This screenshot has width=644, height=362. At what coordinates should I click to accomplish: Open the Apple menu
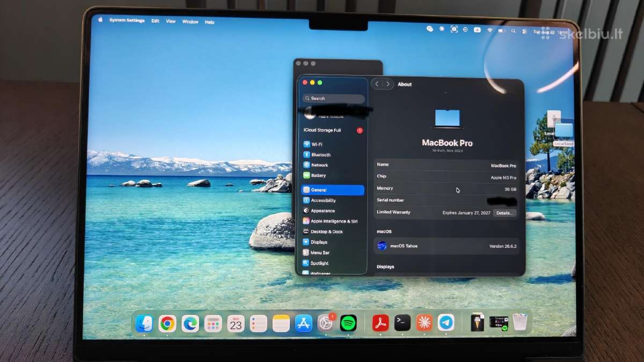(100, 19)
